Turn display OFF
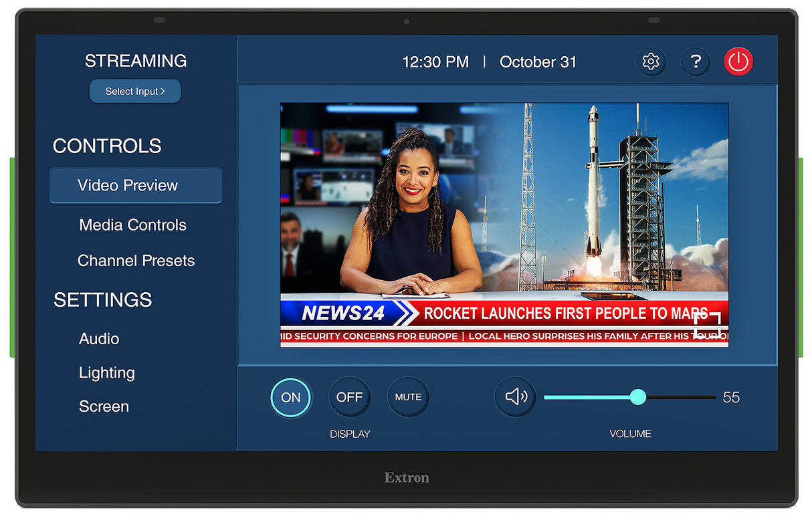Screen dimensions: 812x518 pyautogui.click(x=349, y=397)
